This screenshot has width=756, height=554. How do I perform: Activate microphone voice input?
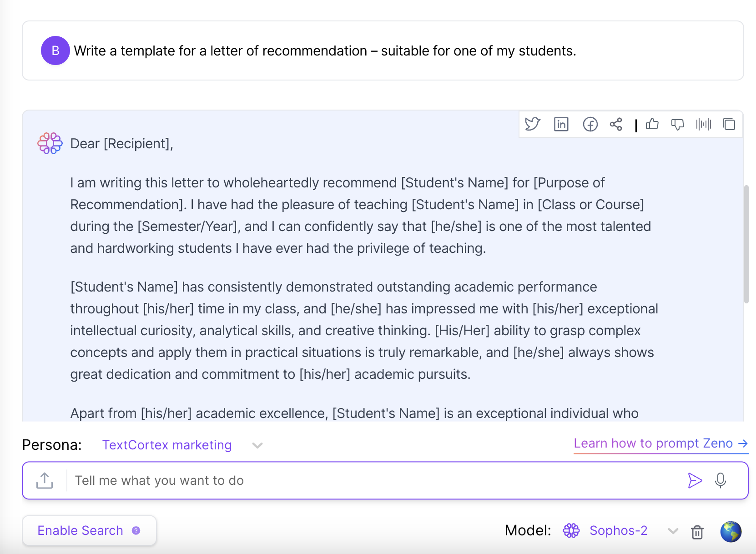pyautogui.click(x=721, y=480)
